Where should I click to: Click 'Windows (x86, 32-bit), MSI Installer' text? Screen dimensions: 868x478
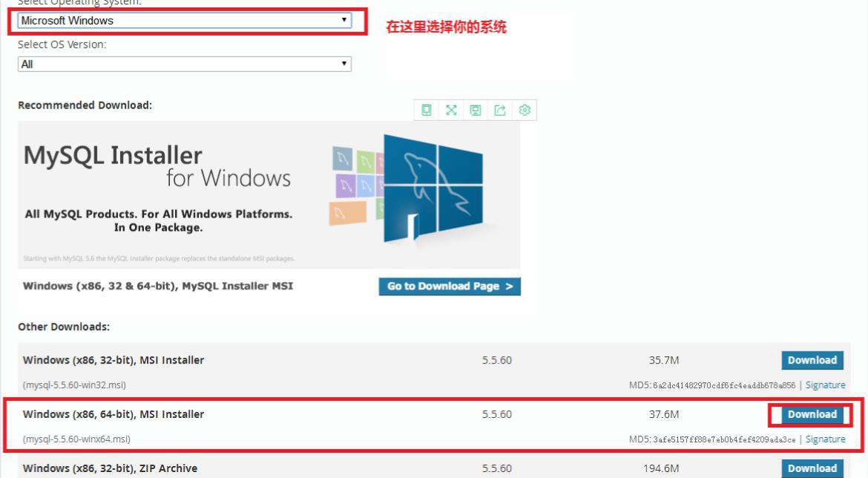tap(114, 360)
